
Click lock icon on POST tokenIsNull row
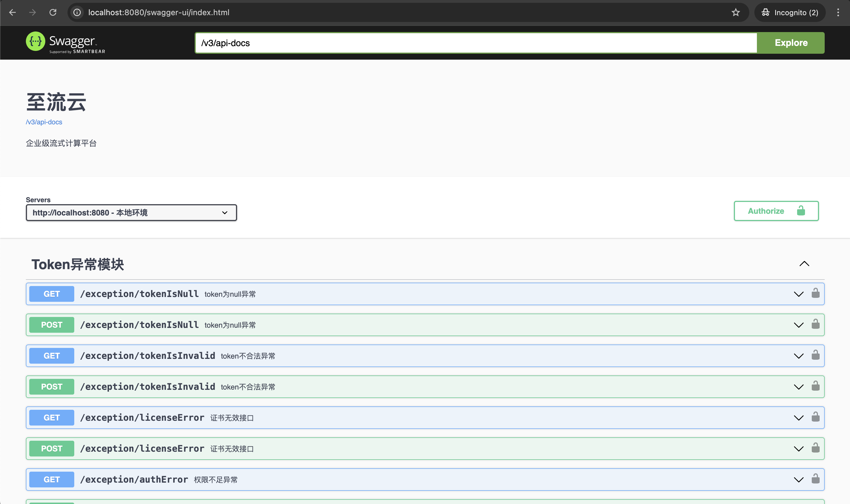815,324
